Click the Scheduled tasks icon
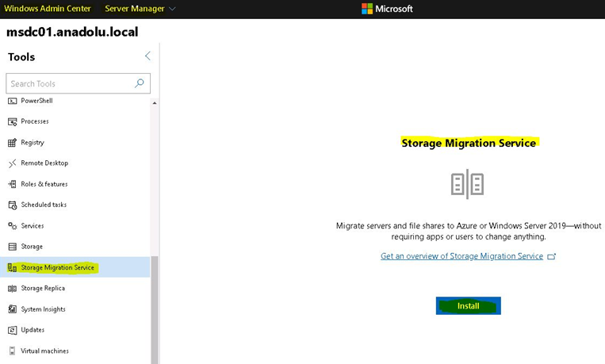Viewport: 605px width, 364px height. [x=13, y=205]
